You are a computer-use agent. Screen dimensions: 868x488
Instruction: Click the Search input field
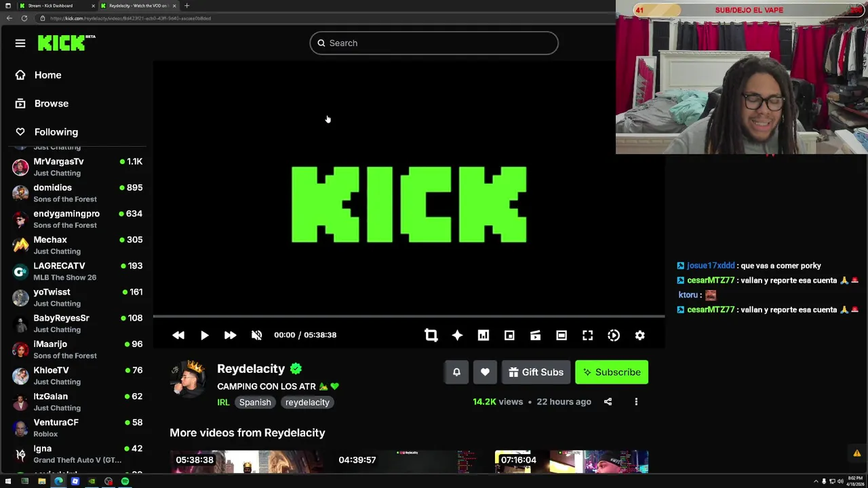tap(434, 43)
